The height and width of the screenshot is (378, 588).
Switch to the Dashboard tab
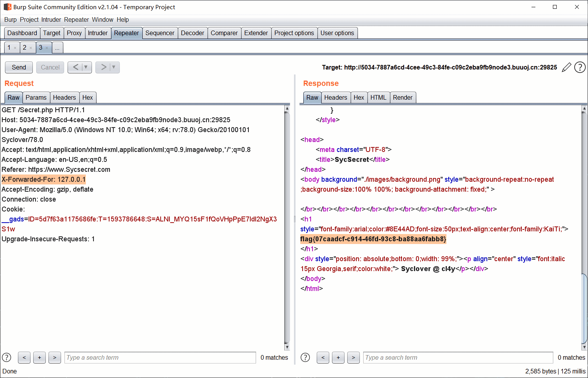[22, 33]
